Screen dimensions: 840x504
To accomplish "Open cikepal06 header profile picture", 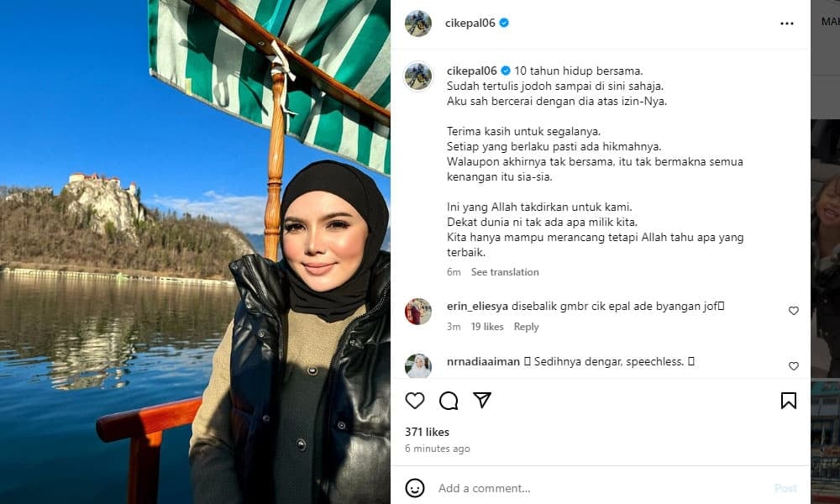I will click(417, 23).
